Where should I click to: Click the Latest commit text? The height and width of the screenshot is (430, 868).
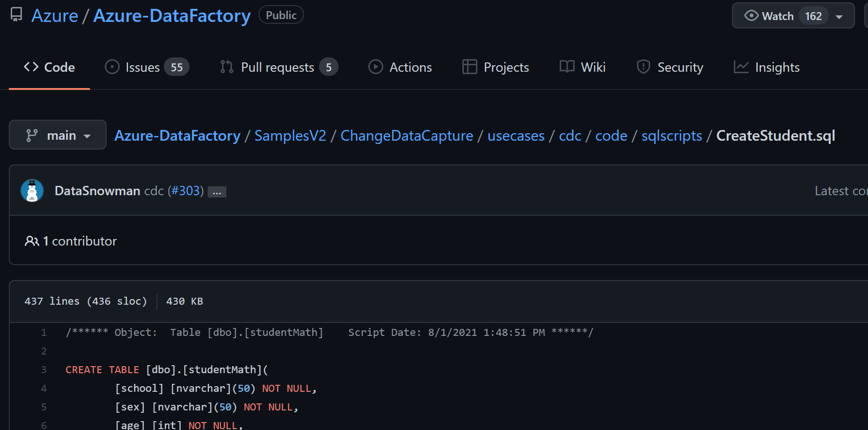pyautogui.click(x=841, y=191)
